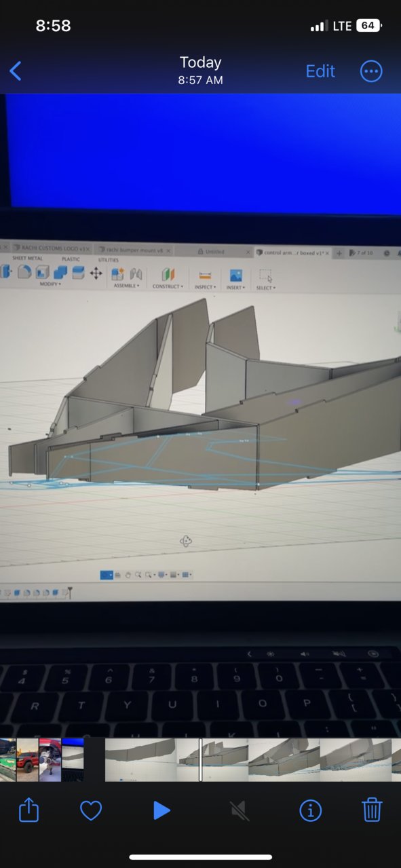Click the INSERT image icon

[x=236, y=276]
